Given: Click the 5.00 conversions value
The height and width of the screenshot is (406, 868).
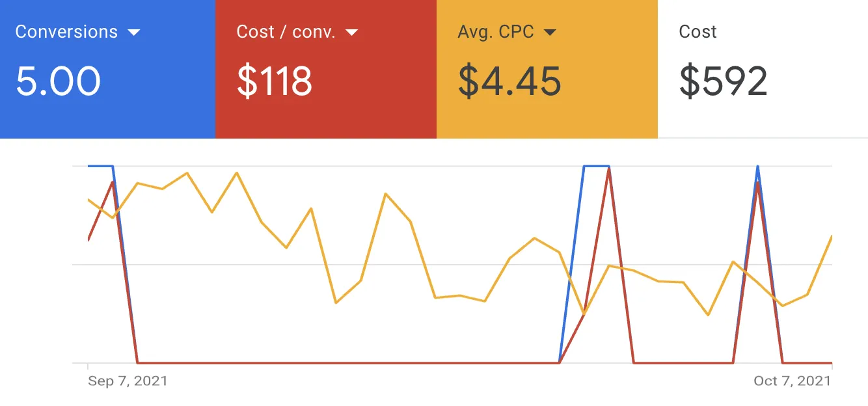Looking at the screenshot, I should pyautogui.click(x=58, y=81).
